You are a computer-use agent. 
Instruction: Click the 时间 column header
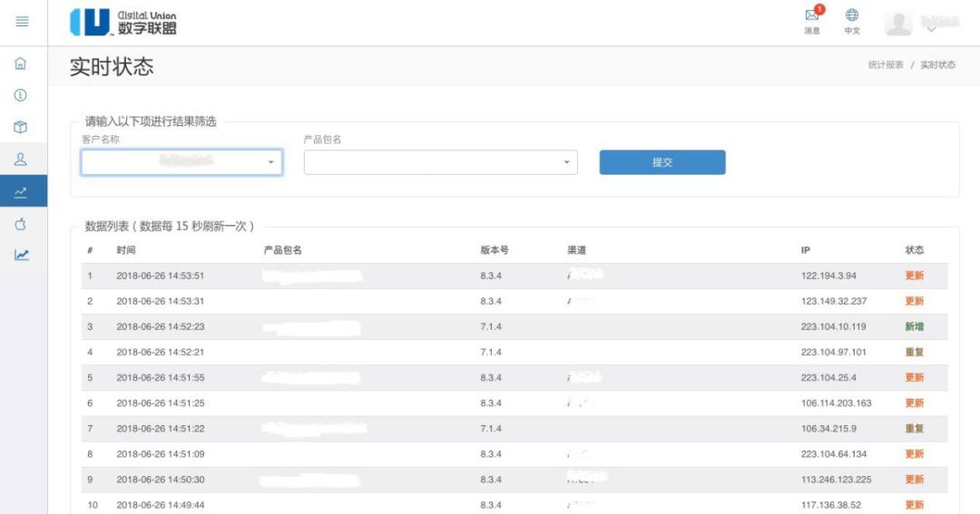point(125,250)
